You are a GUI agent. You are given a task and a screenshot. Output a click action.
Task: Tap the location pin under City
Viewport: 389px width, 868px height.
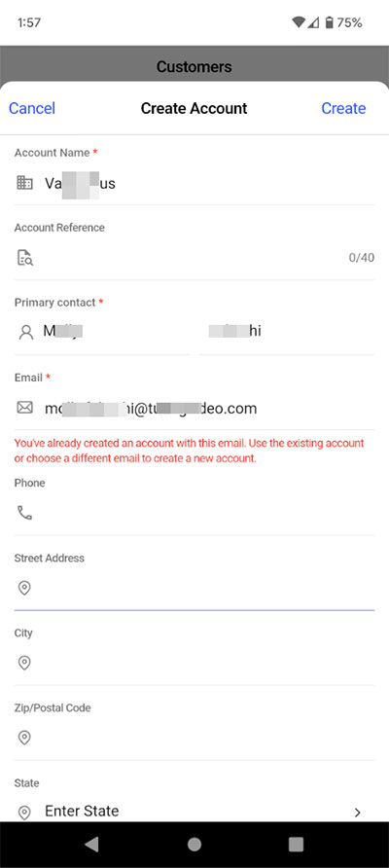(x=24, y=663)
